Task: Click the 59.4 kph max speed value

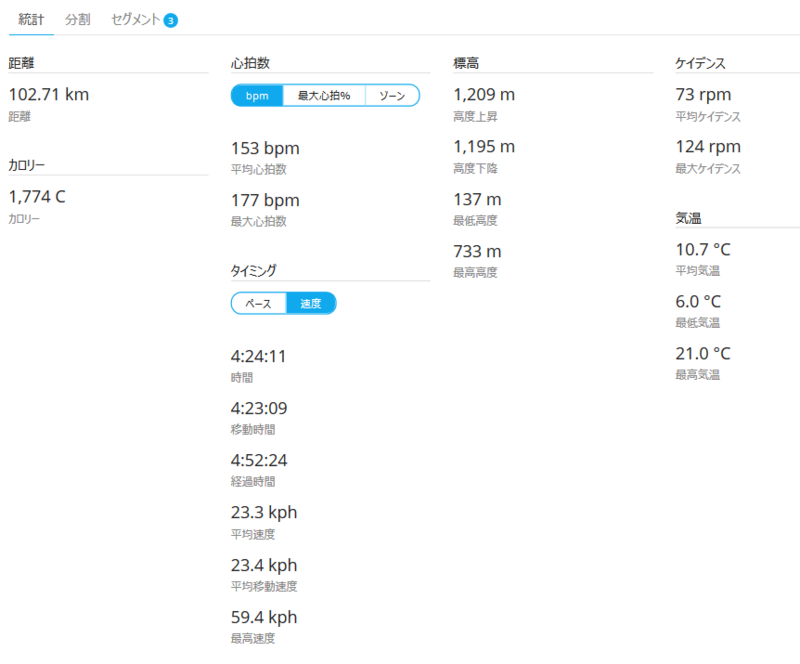Action: [x=264, y=617]
